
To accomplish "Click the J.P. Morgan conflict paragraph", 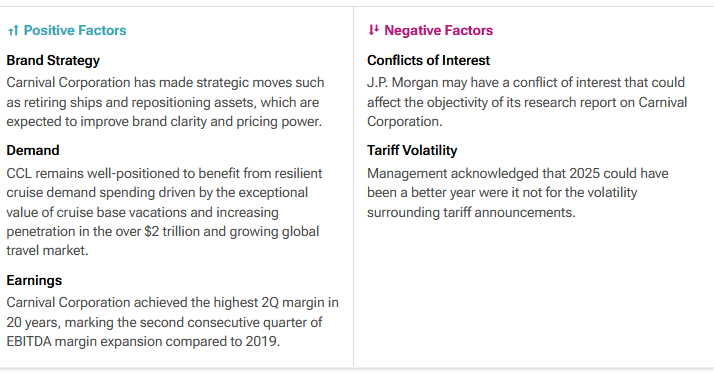I will pos(527,102).
